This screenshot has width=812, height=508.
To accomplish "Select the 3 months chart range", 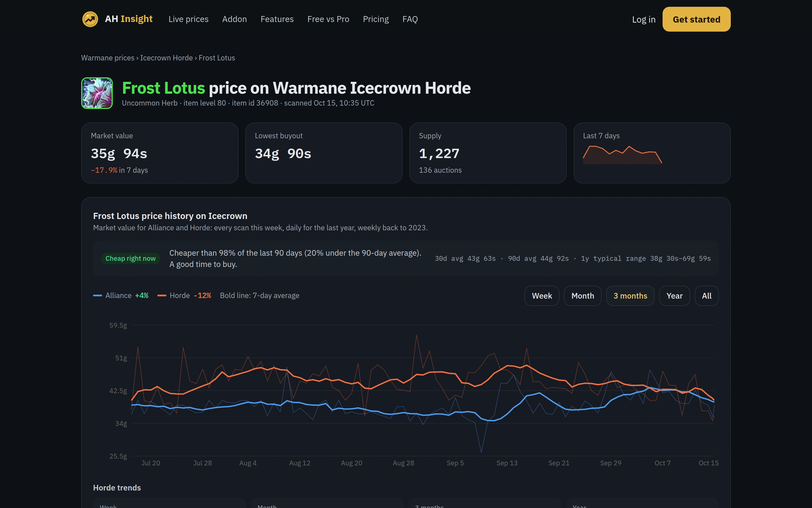I will pos(630,296).
